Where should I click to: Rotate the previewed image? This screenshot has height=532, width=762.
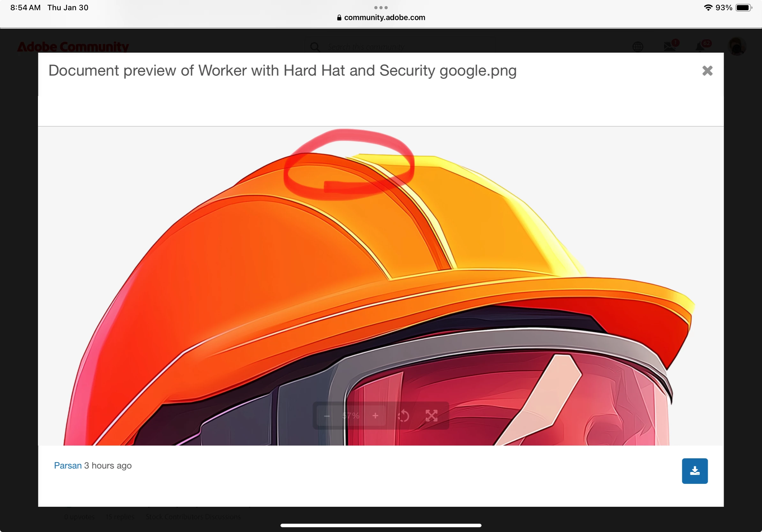coord(403,416)
